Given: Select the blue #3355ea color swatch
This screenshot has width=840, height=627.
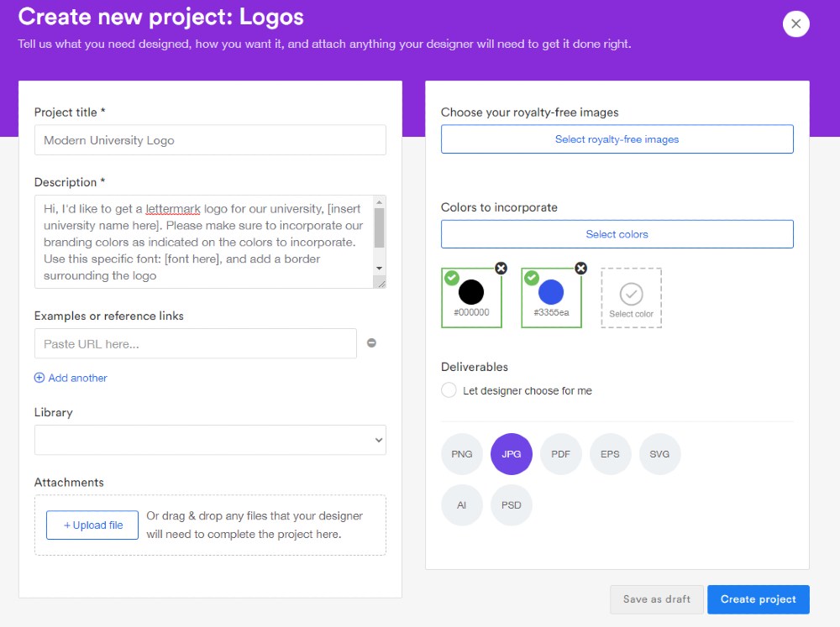Looking at the screenshot, I should click(x=551, y=298).
